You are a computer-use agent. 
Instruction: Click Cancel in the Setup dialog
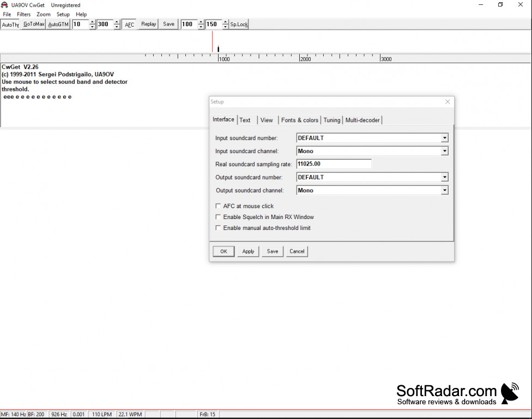click(x=297, y=251)
